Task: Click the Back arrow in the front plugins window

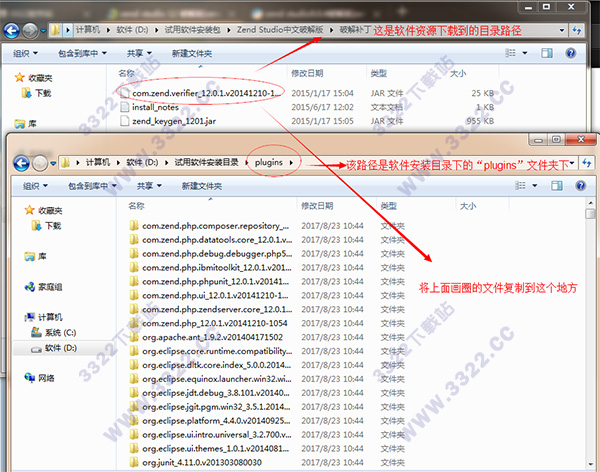Action: click(21, 163)
